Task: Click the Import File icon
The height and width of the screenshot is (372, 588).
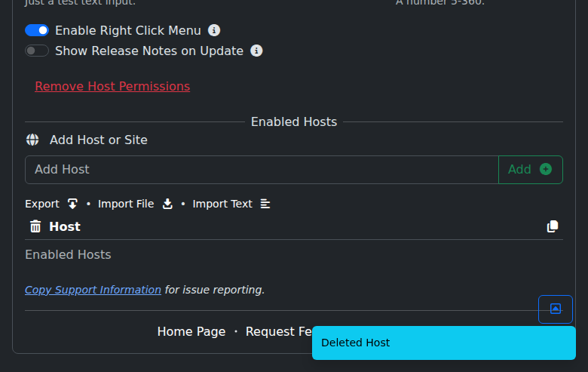Action: [x=167, y=204]
